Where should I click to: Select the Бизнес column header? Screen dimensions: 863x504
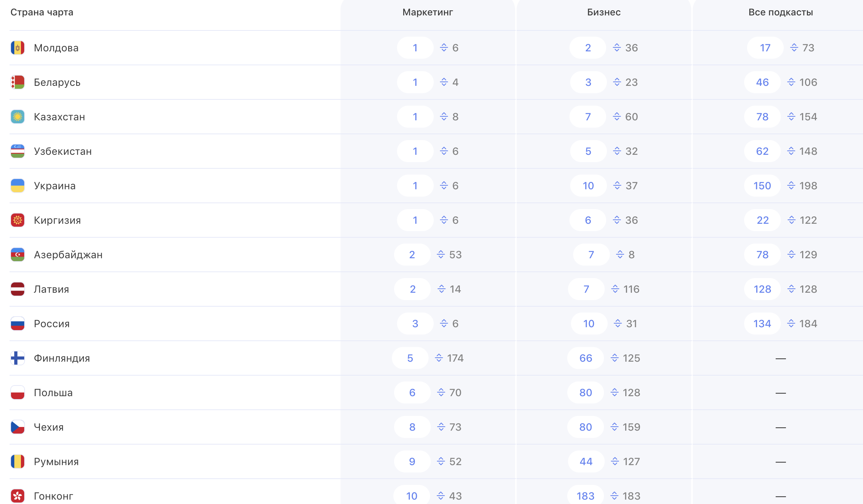coord(604,12)
